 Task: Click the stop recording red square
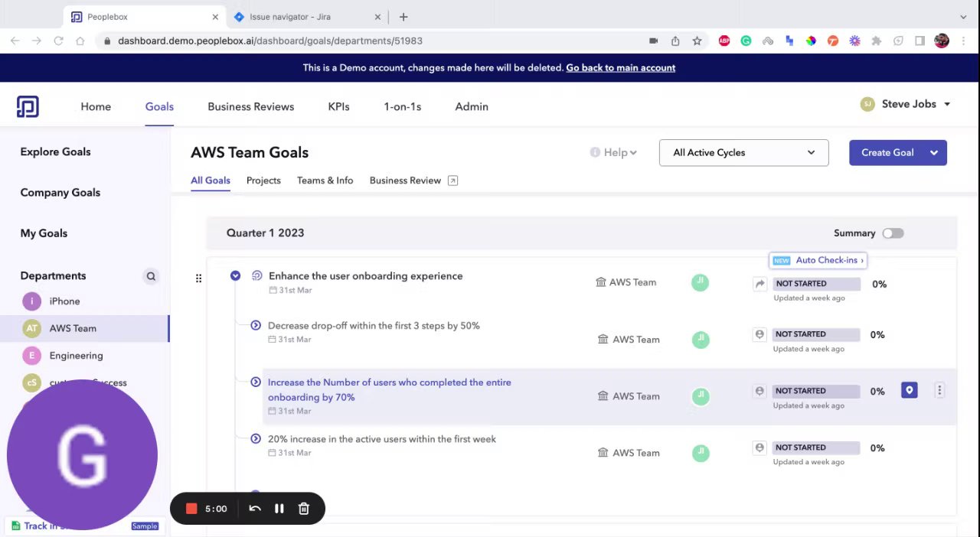coord(191,509)
